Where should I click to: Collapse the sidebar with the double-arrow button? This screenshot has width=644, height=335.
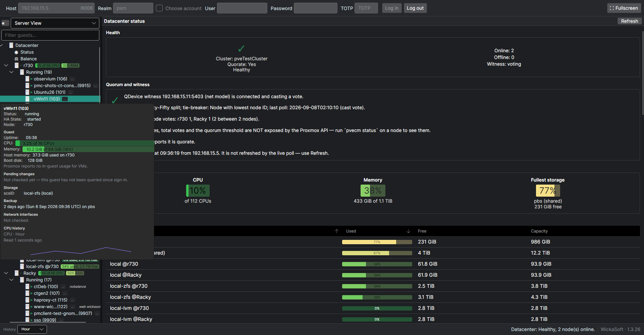click(5, 23)
